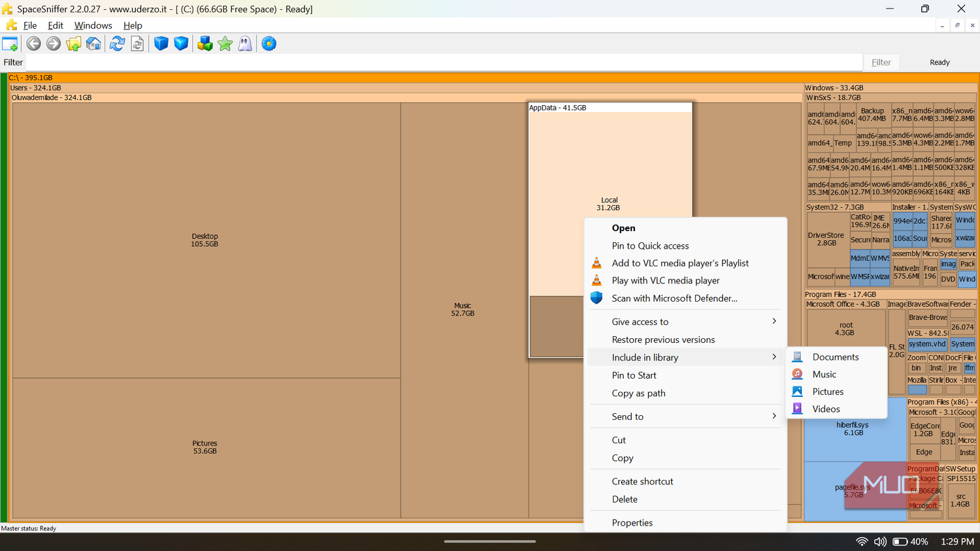
Task: Go up one level with folder-arrow icon
Action: (73, 44)
